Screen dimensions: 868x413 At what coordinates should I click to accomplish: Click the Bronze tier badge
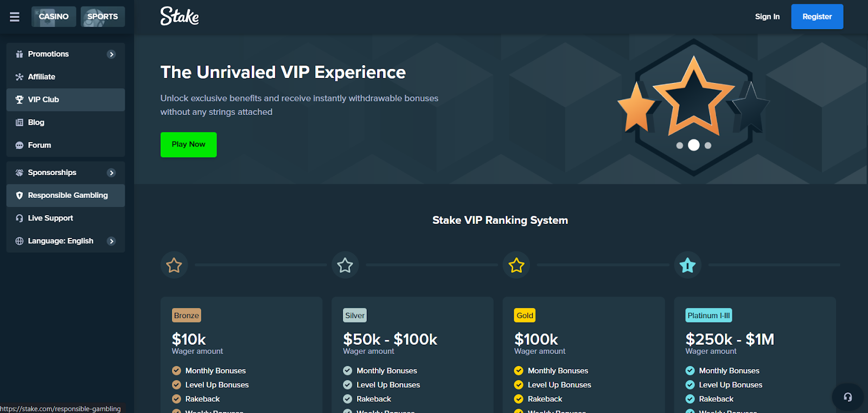click(187, 315)
